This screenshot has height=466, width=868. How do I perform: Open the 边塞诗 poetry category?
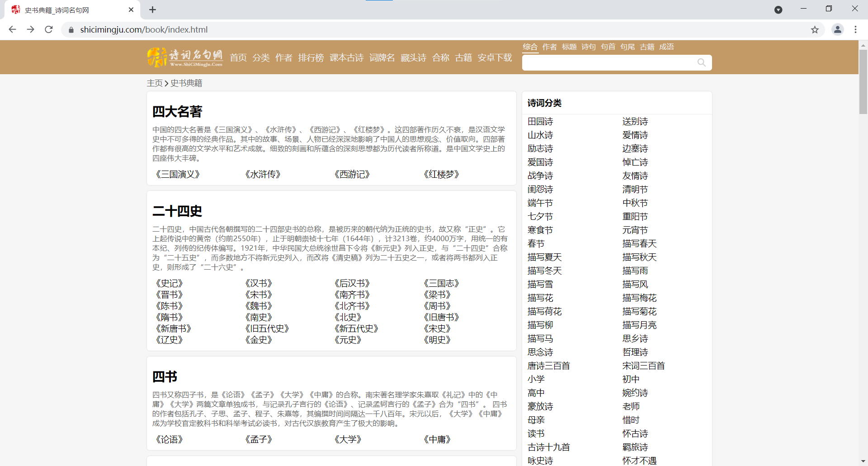click(x=635, y=148)
